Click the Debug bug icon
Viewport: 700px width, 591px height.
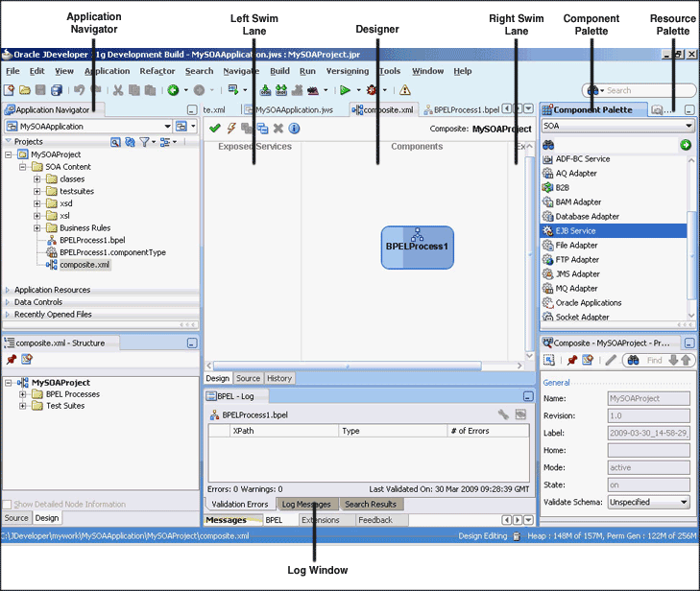coord(372,90)
